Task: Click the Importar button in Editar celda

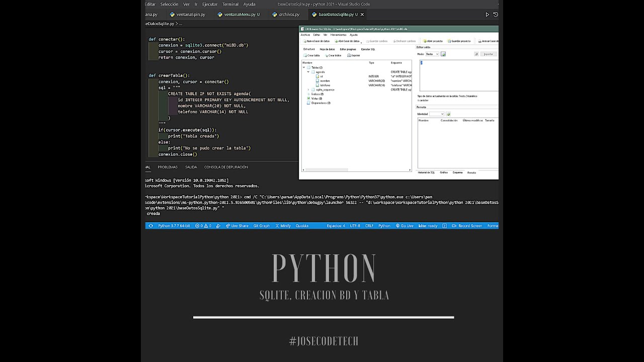Action: pos(488,54)
